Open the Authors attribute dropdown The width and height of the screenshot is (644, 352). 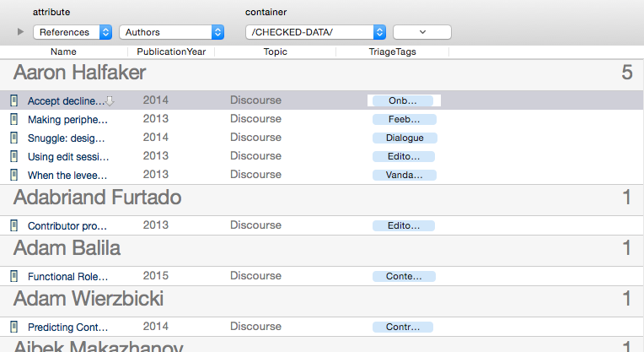coord(171,32)
